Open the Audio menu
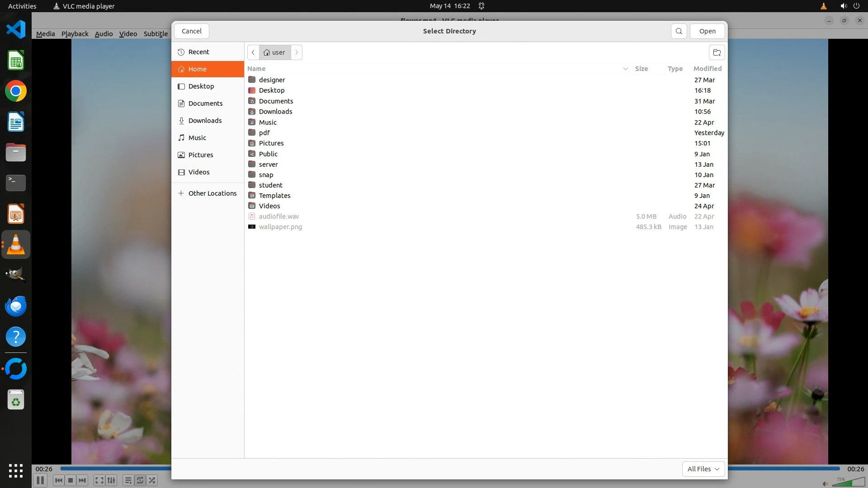 [x=104, y=34]
